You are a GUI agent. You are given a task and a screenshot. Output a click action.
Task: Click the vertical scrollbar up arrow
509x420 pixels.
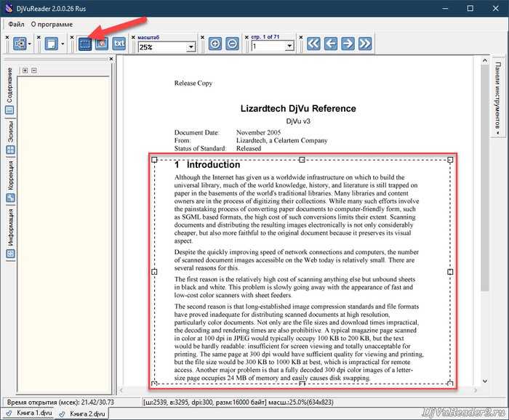coord(485,60)
